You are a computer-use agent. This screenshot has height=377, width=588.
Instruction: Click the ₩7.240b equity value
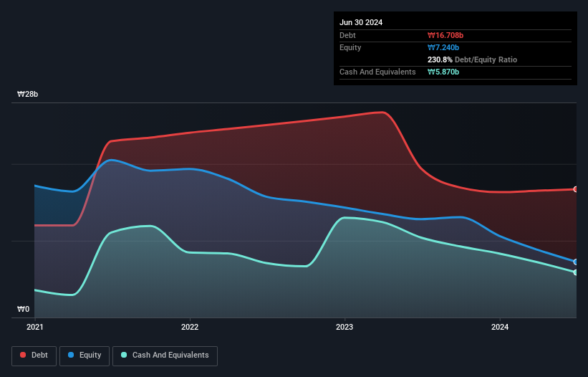point(443,47)
